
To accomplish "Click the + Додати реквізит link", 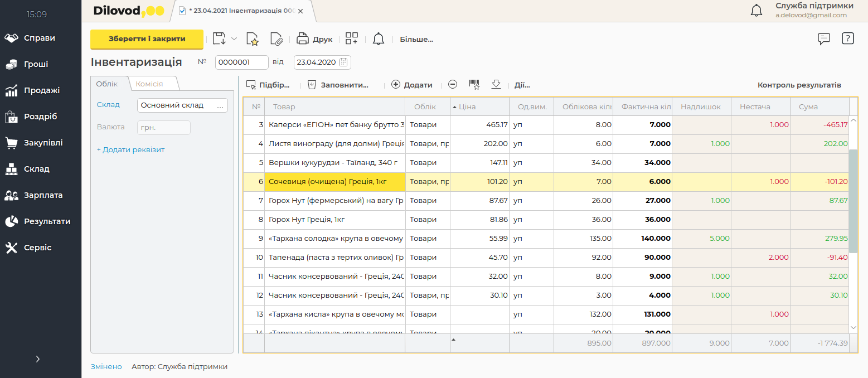I will [x=131, y=149].
